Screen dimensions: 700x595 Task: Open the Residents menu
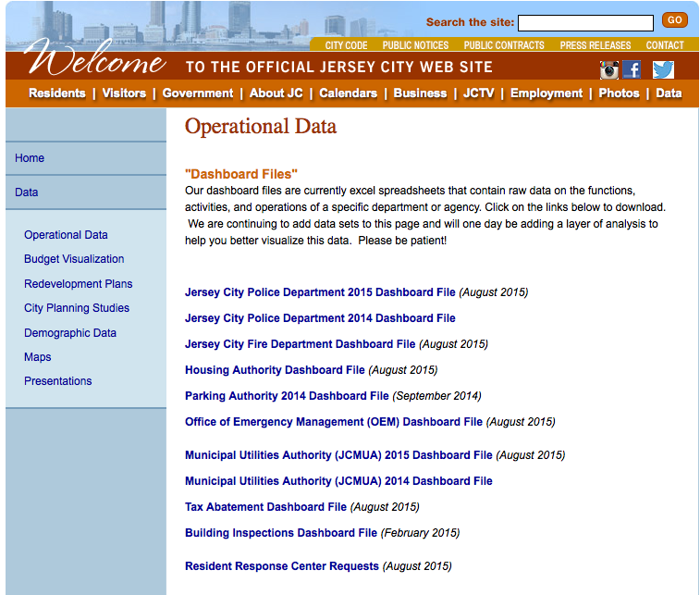coord(57,93)
